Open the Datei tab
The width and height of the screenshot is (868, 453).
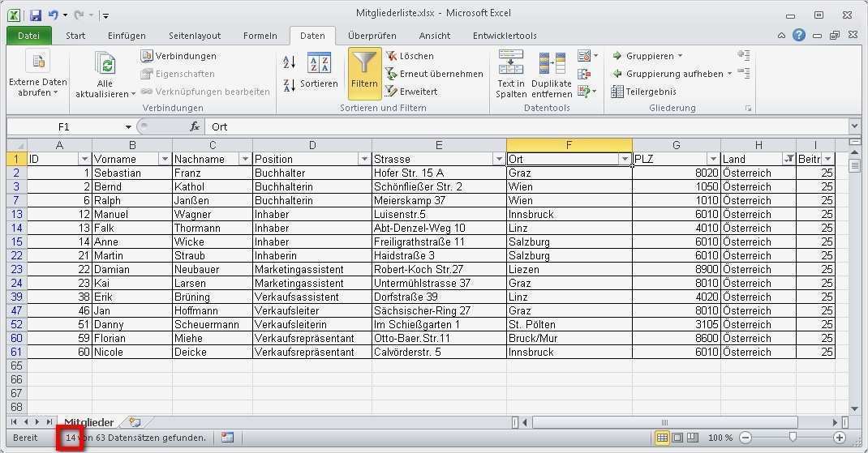[28, 36]
